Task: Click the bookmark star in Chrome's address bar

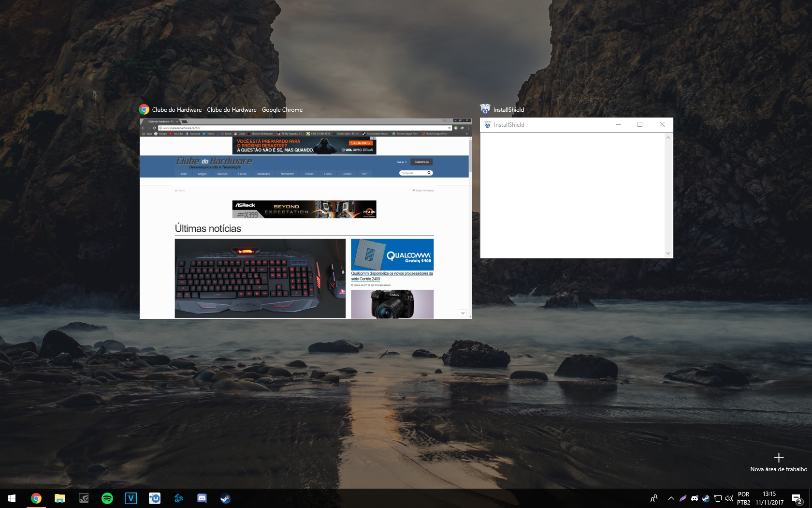Action: click(x=449, y=128)
